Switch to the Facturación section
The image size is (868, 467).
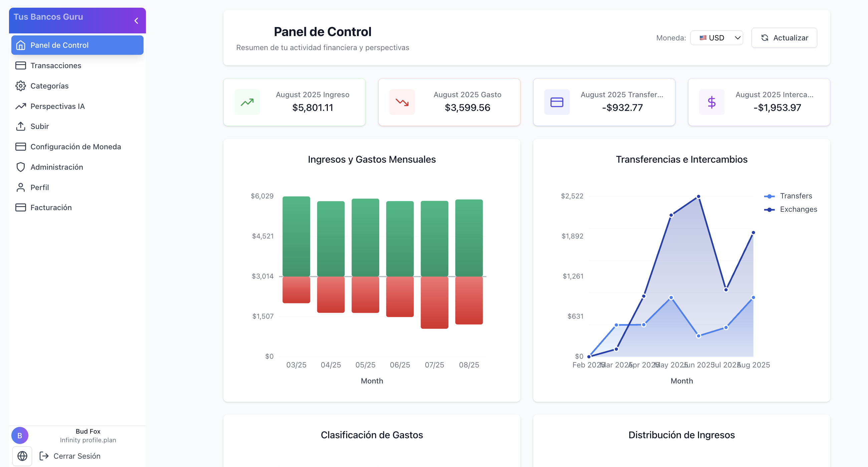(x=51, y=207)
